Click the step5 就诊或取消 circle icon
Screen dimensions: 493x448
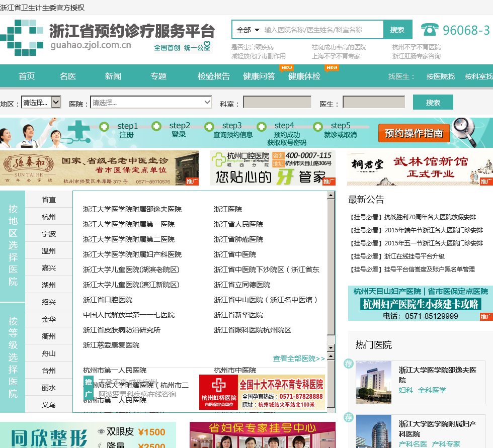tap(318, 127)
